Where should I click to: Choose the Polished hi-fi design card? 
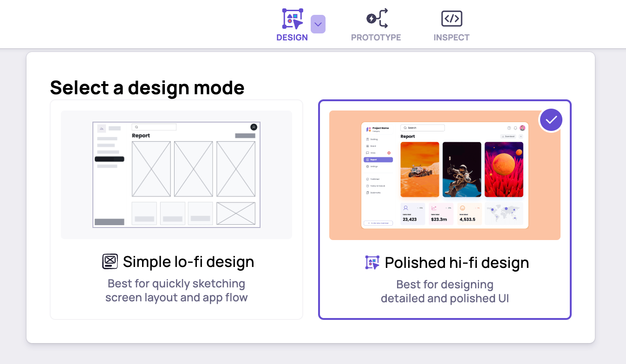[x=445, y=210]
